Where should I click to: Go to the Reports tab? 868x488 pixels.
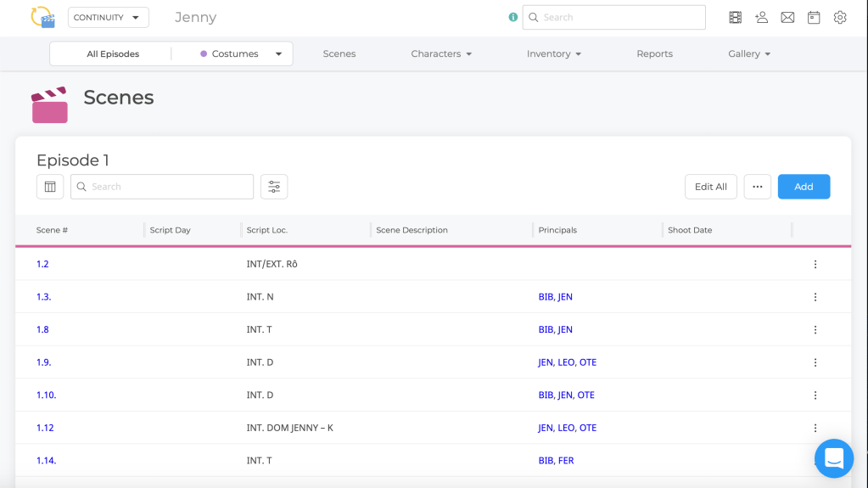(654, 53)
